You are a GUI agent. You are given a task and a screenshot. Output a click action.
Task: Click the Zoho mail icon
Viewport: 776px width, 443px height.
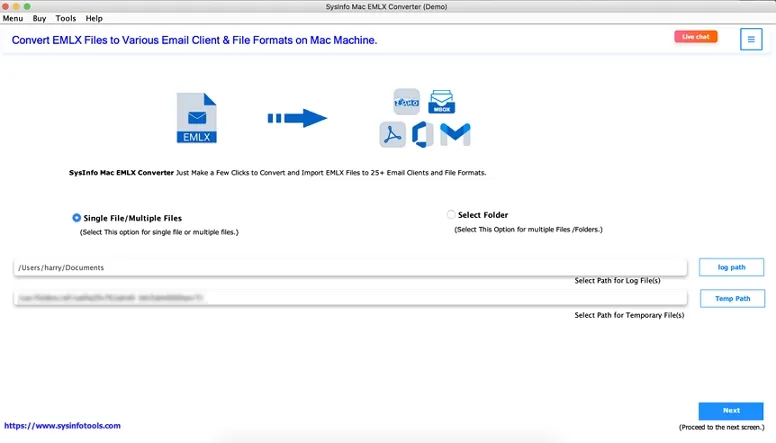click(406, 102)
